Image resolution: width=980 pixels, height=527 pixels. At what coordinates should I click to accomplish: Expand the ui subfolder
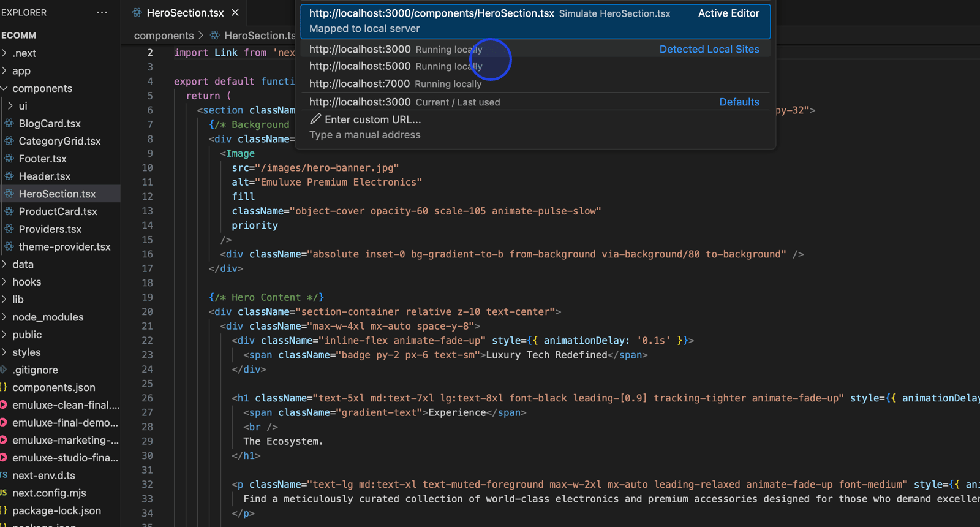point(10,106)
